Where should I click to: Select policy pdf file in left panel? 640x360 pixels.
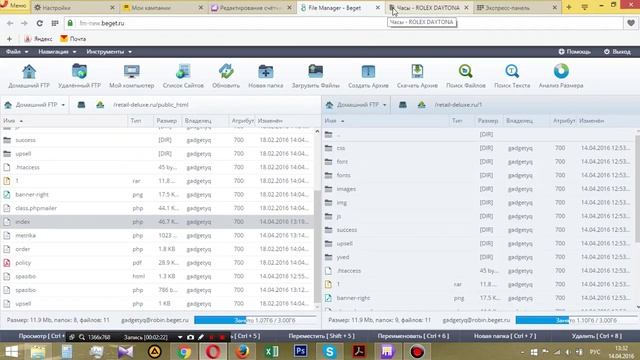point(157,263)
